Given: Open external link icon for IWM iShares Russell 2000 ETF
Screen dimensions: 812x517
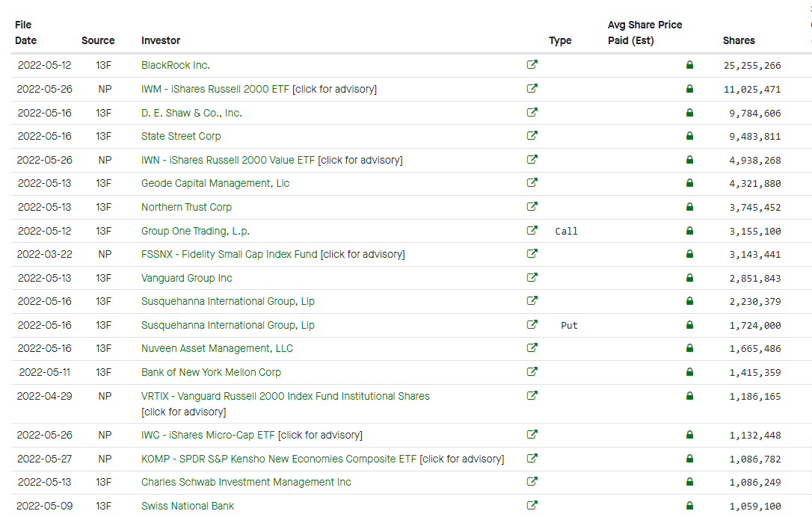Looking at the screenshot, I should click(x=532, y=88).
